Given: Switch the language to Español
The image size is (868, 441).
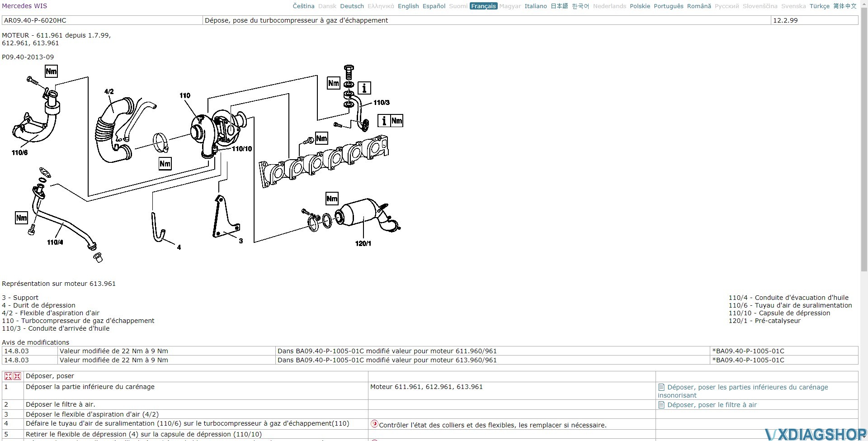Looking at the screenshot, I should tap(434, 6).
